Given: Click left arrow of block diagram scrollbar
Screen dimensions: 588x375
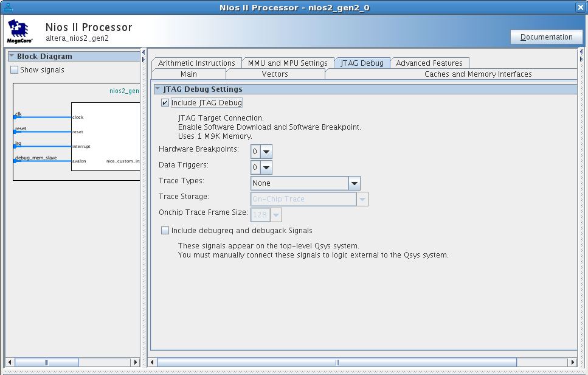Looking at the screenshot, I should pyautogui.click(x=10, y=362).
